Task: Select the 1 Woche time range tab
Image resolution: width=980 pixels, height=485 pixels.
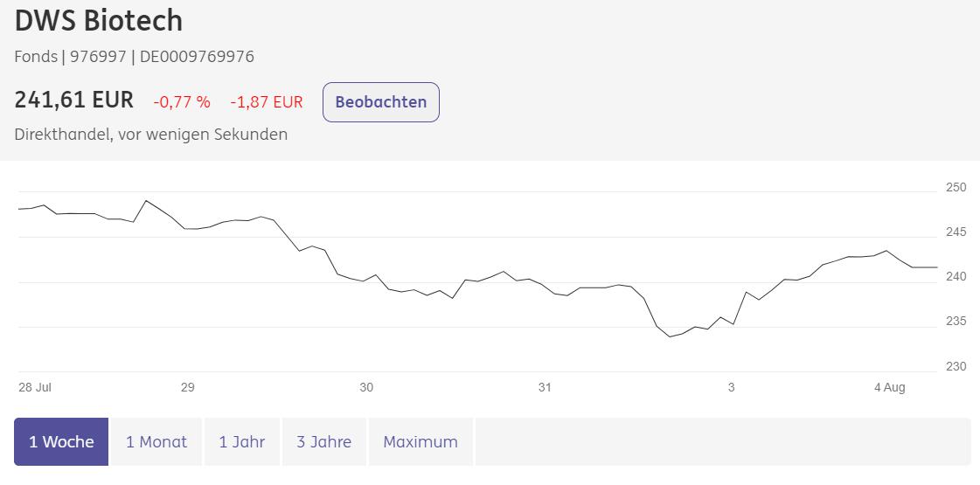Action: 61,441
